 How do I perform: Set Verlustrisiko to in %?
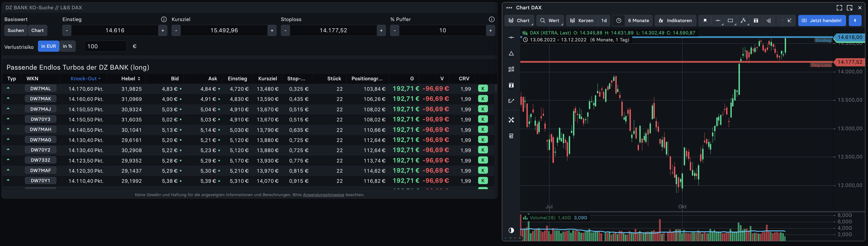tap(67, 46)
